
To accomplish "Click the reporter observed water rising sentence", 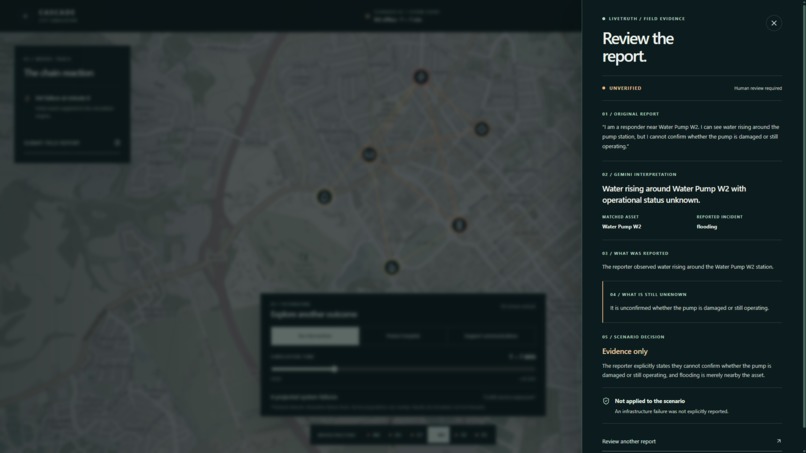I will coord(687,267).
